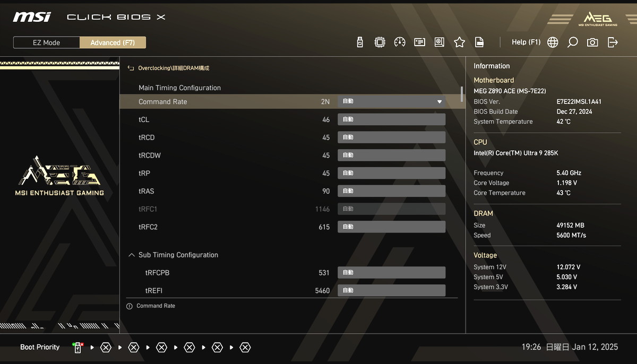Click the tRFC1 greyed label

[148, 209]
